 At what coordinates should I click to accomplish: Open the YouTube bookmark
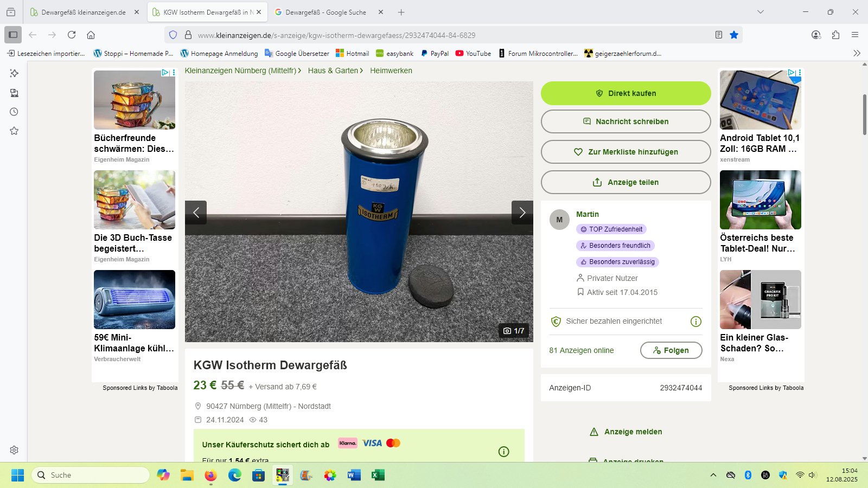(473, 53)
